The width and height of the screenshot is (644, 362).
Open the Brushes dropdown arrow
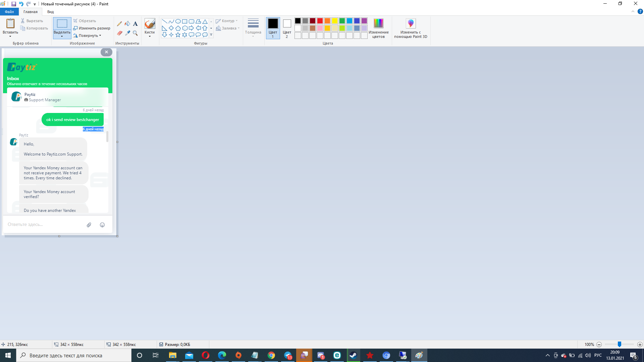(150, 36)
